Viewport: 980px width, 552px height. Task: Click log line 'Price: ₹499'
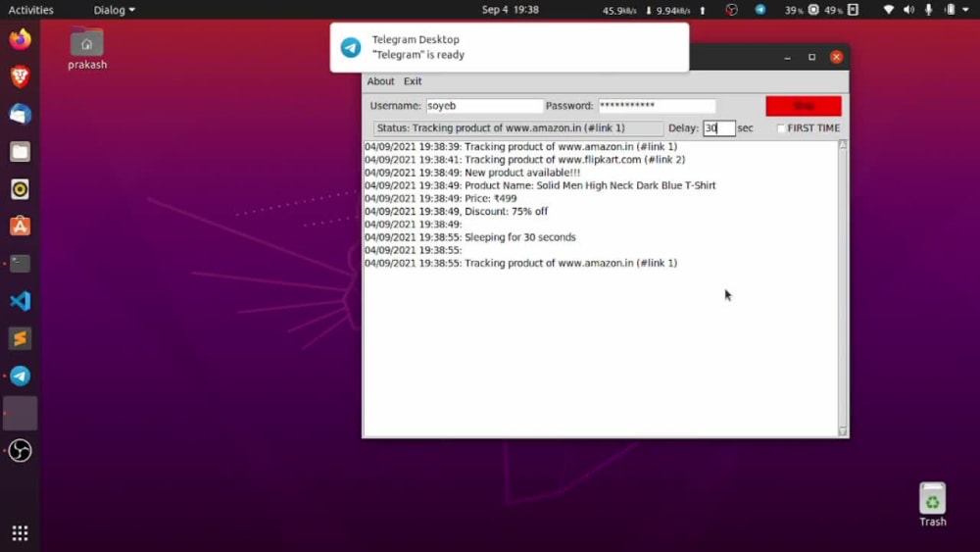[x=441, y=199]
